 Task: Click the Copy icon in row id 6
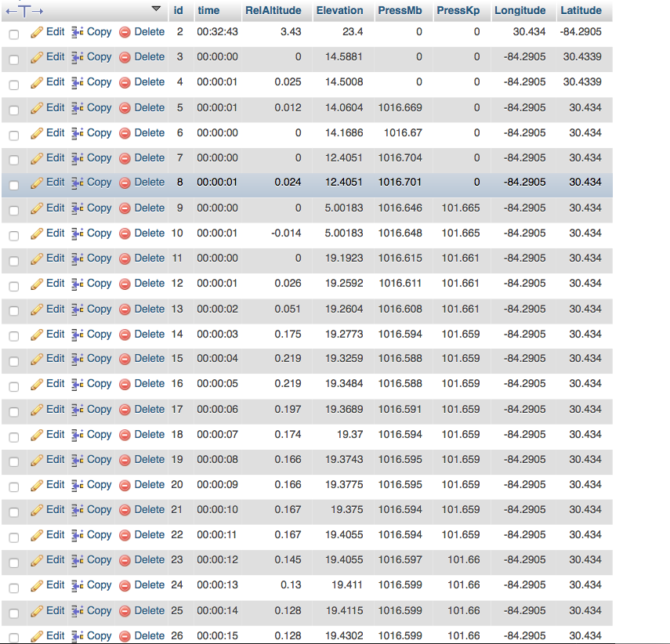[x=77, y=133]
